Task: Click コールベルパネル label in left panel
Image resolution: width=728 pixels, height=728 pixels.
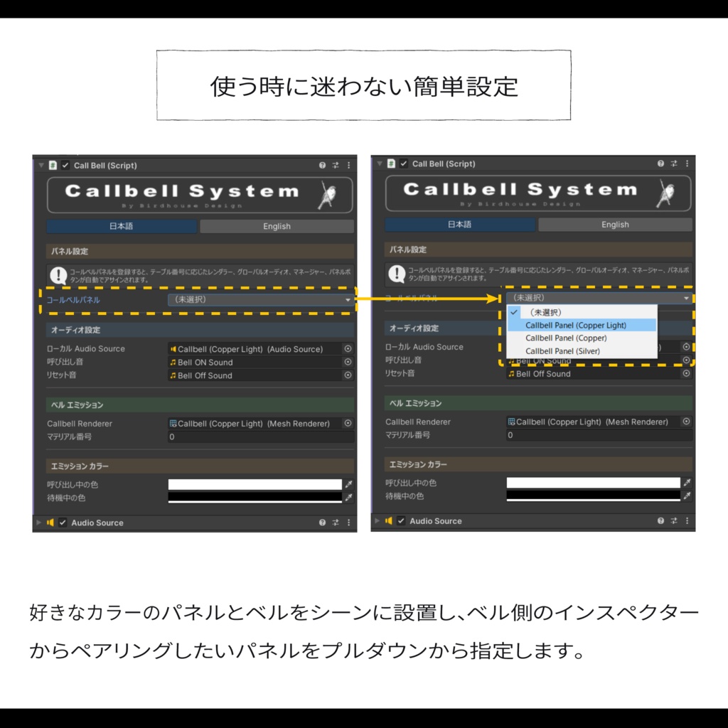Action: (73, 300)
